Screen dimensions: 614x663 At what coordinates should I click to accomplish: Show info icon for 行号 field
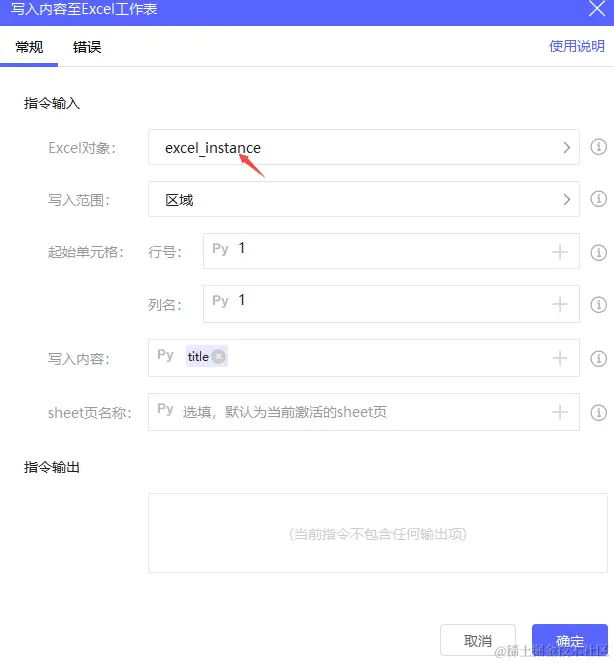click(x=598, y=252)
